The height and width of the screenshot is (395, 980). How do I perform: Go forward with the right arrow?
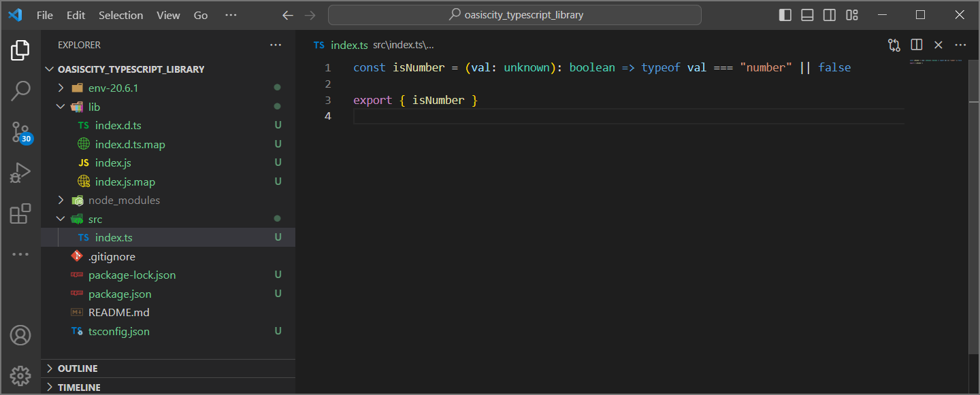pos(310,15)
